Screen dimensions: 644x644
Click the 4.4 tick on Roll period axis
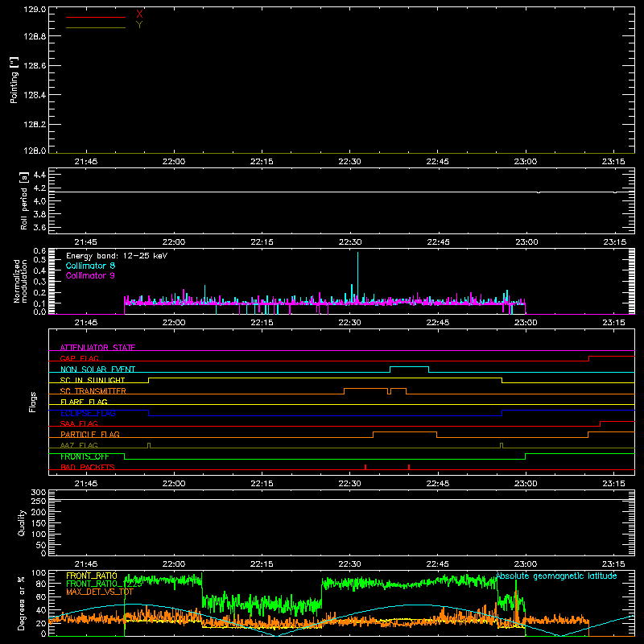39,175
